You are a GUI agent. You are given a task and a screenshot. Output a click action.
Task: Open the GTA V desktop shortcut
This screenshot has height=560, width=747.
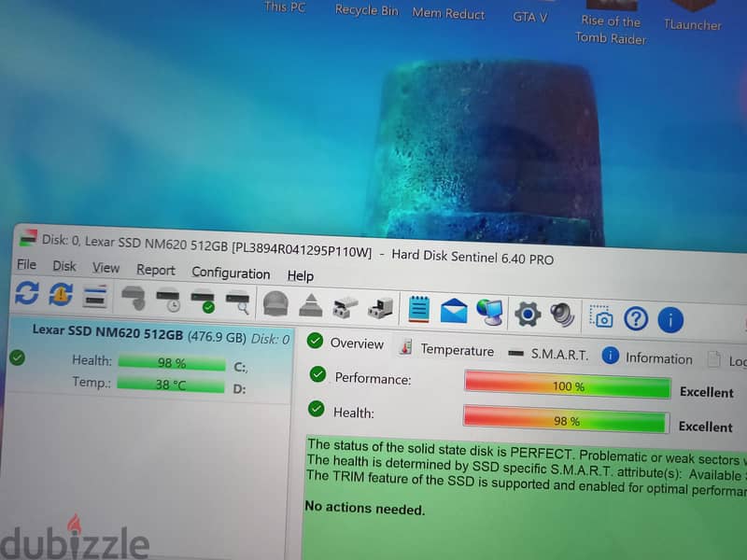pyautogui.click(x=530, y=17)
